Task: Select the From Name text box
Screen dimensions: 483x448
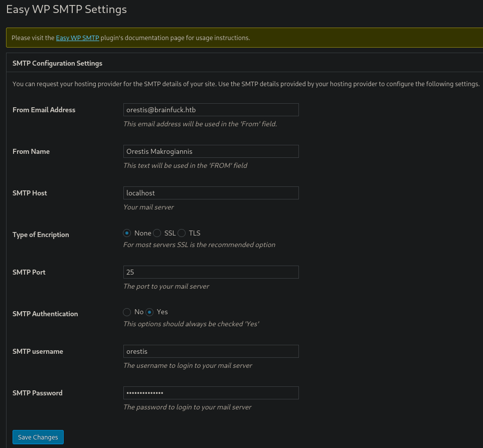Action: [x=211, y=151]
